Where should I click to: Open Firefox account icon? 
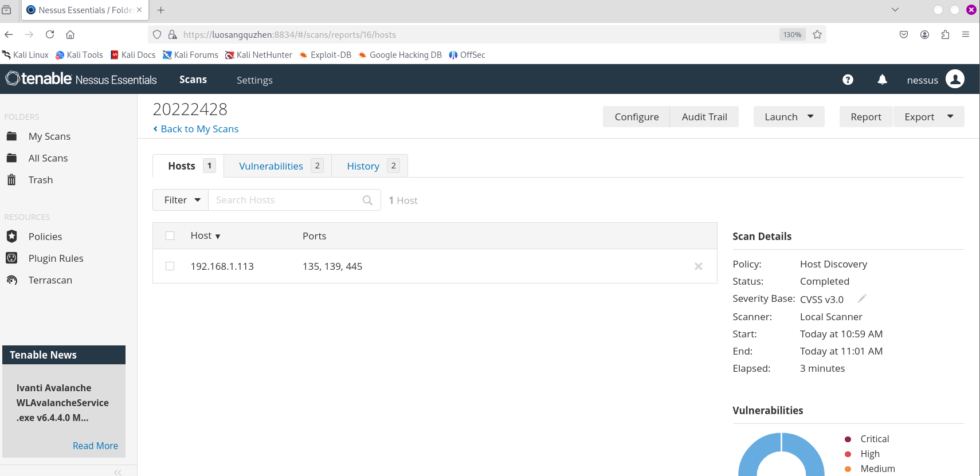(x=924, y=34)
